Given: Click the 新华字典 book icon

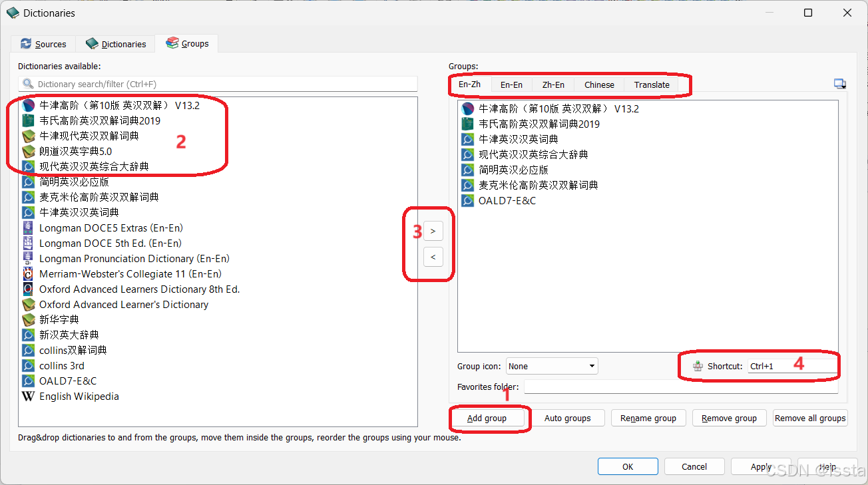Looking at the screenshot, I should click(x=28, y=319).
